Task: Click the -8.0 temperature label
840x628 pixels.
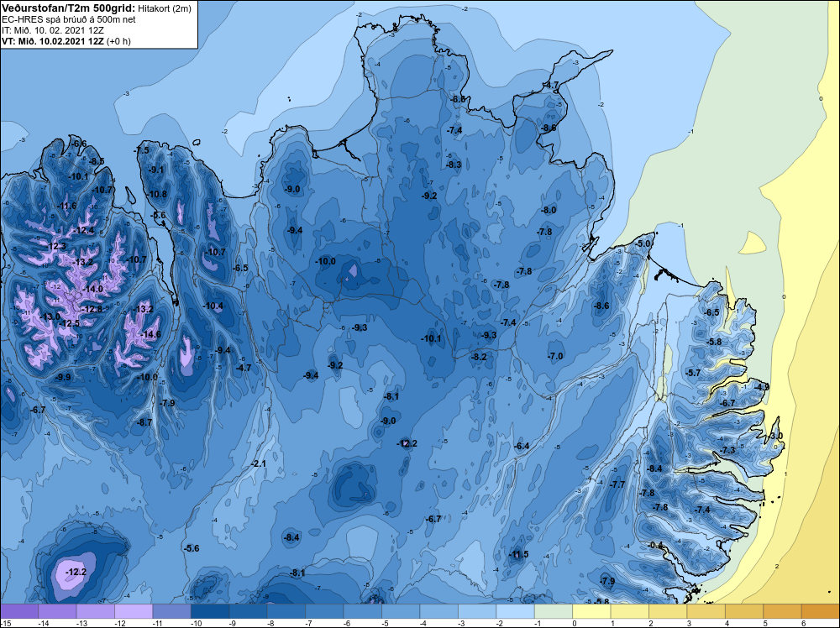Action: 548,210
